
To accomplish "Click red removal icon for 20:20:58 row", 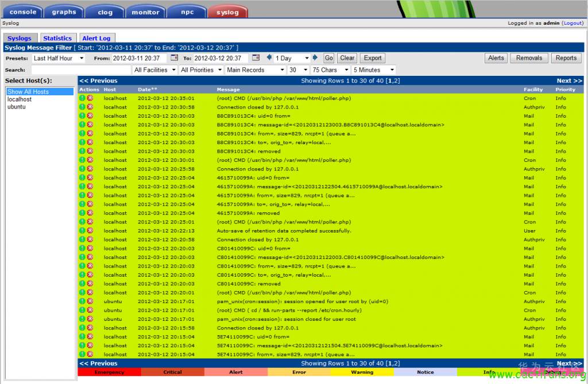I will tap(90, 239).
